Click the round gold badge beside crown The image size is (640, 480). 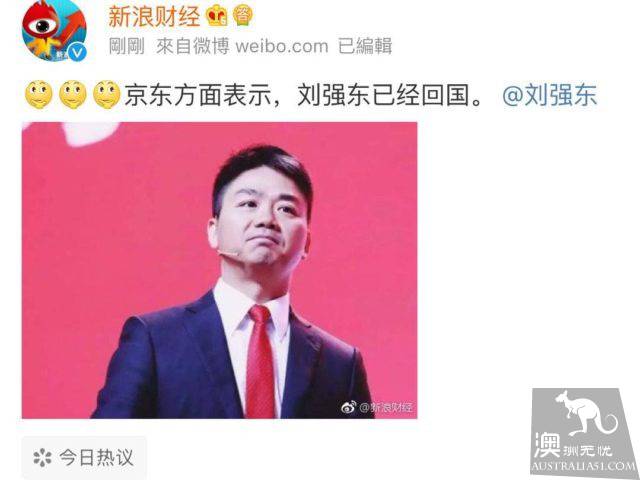pyautogui.click(x=243, y=16)
